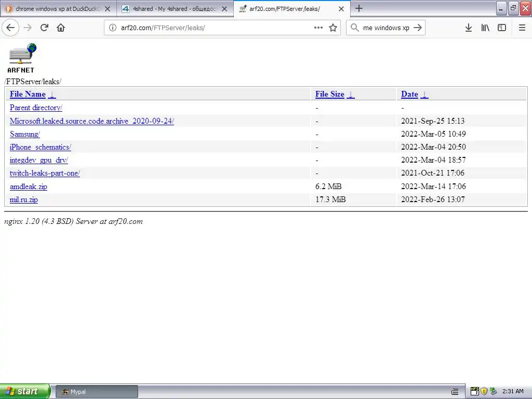This screenshot has height=399, width=532.
Task: Click the File Name sort arrow
Action: pos(51,95)
